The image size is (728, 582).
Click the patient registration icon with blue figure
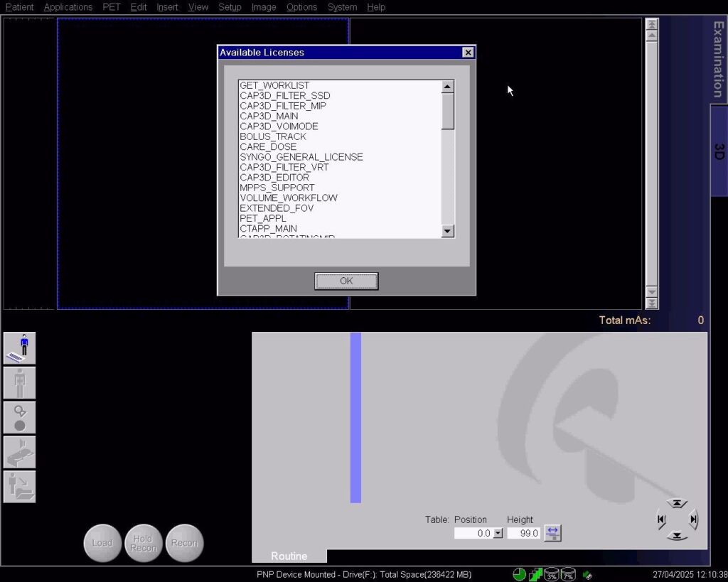point(19,348)
